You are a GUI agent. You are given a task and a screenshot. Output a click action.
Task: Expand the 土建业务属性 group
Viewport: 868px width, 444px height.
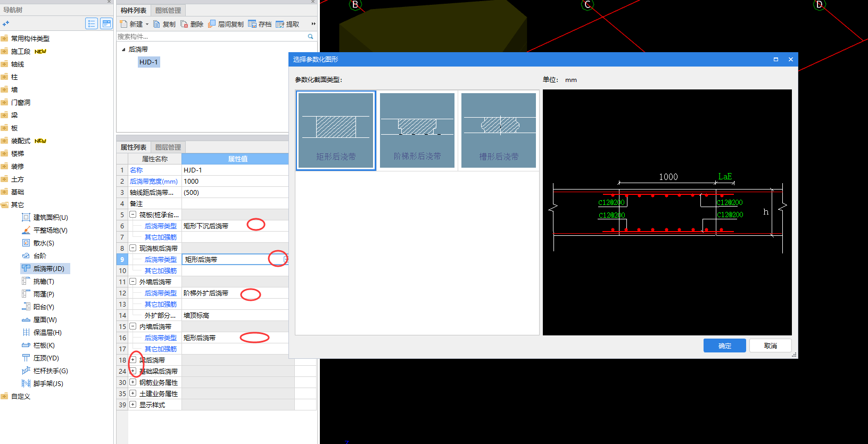tap(133, 393)
